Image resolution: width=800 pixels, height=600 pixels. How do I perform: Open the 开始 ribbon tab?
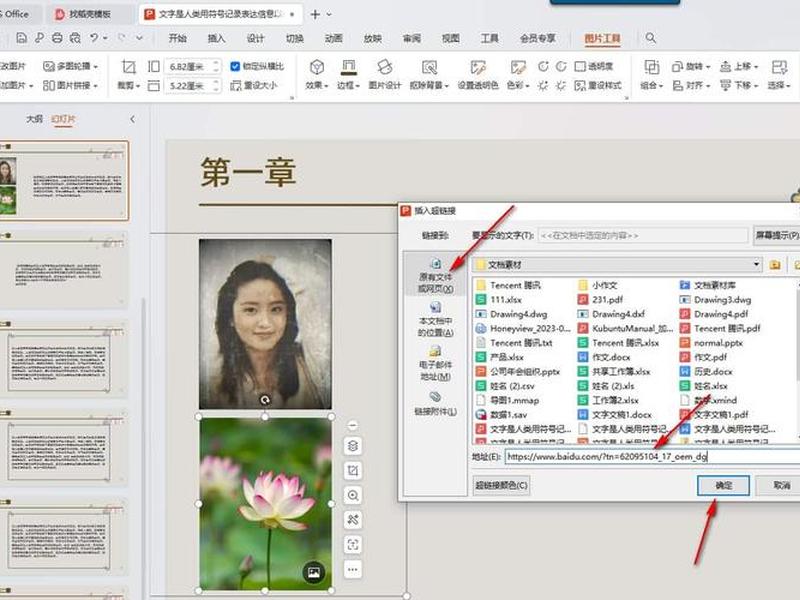point(178,38)
